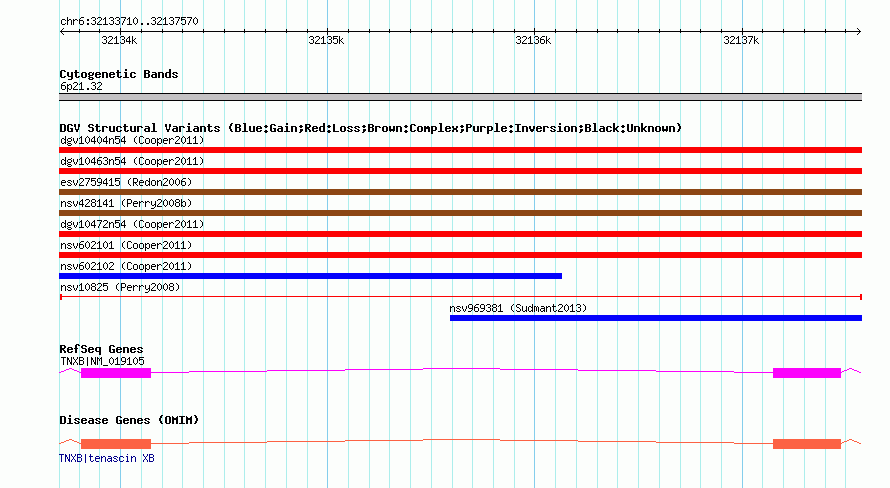Click the right magenta TNXB RefSeq exon

click(x=807, y=373)
